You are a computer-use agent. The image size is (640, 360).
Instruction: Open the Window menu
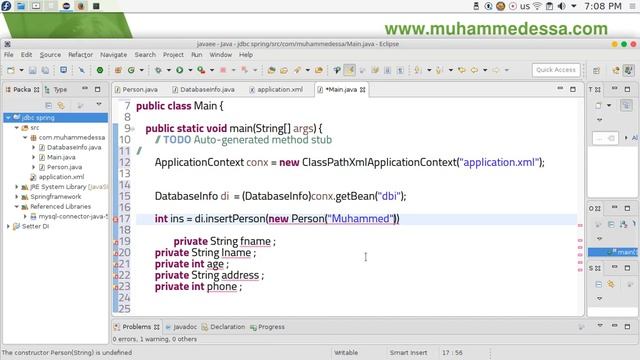tap(220, 55)
